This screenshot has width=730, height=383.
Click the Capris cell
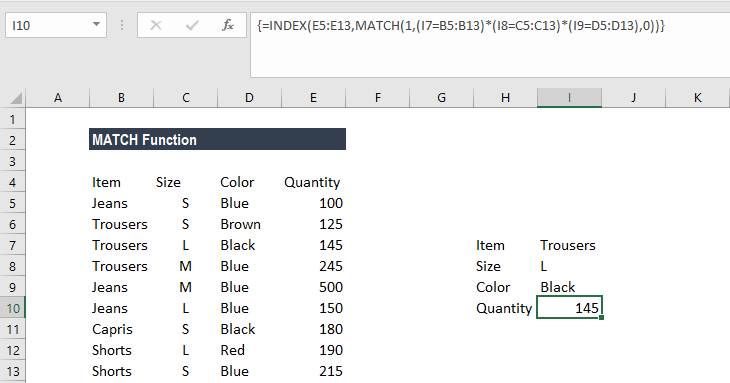(112, 329)
